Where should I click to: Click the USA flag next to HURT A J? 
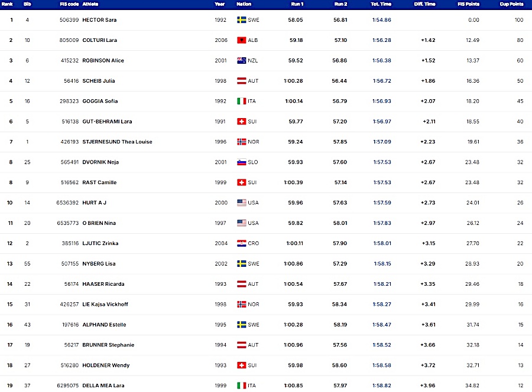[x=242, y=203]
